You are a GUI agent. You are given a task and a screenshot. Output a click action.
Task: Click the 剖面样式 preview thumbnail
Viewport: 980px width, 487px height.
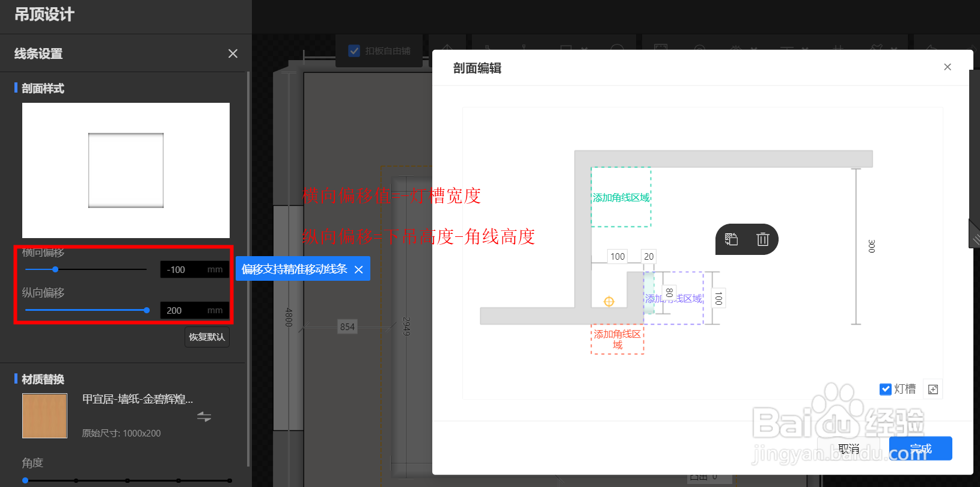coord(126,171)
